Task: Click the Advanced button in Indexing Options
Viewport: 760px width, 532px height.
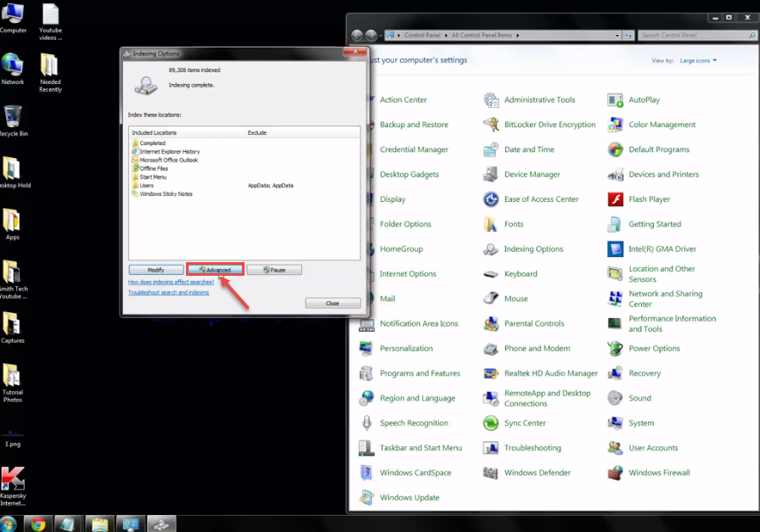Action: coord(215,270)
